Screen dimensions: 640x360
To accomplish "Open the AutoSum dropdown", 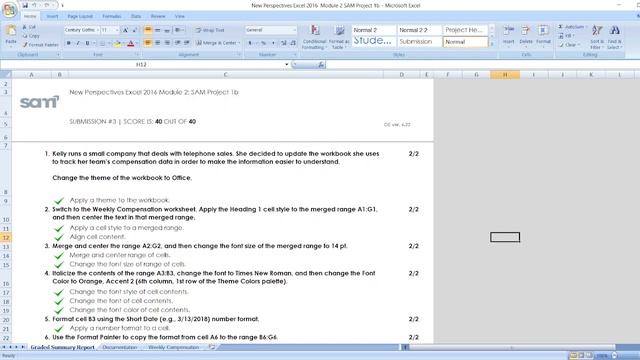I will [586, 27].
